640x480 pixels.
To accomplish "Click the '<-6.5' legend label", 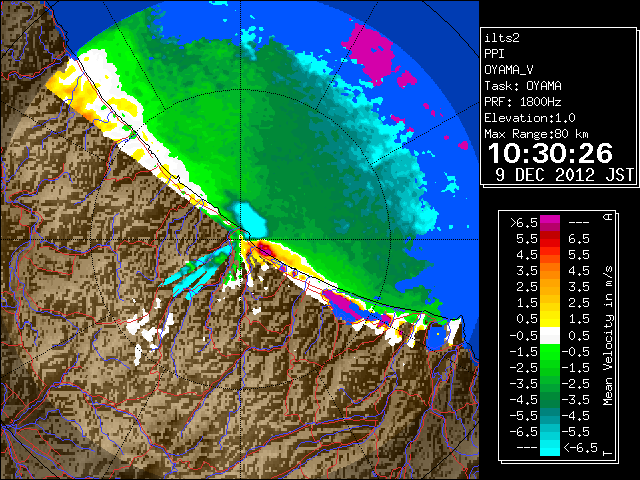I will pyautogui.click(x=581, y=448).
